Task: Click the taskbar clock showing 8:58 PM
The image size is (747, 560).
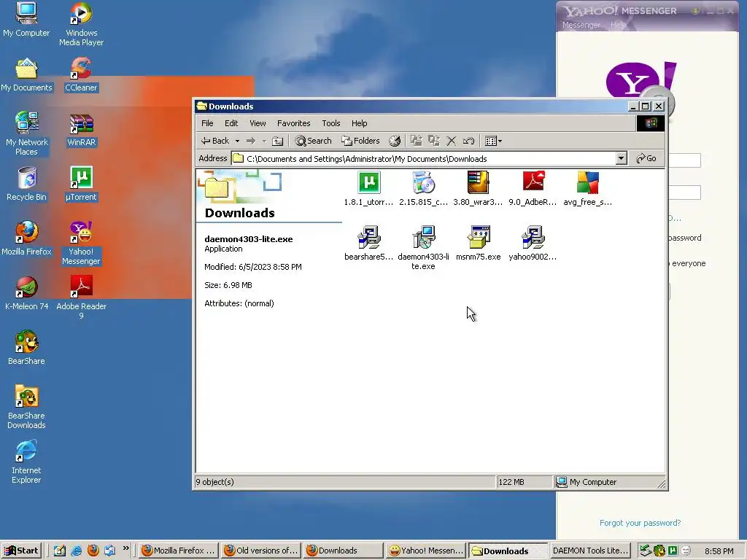Action: tap(719, 551)
